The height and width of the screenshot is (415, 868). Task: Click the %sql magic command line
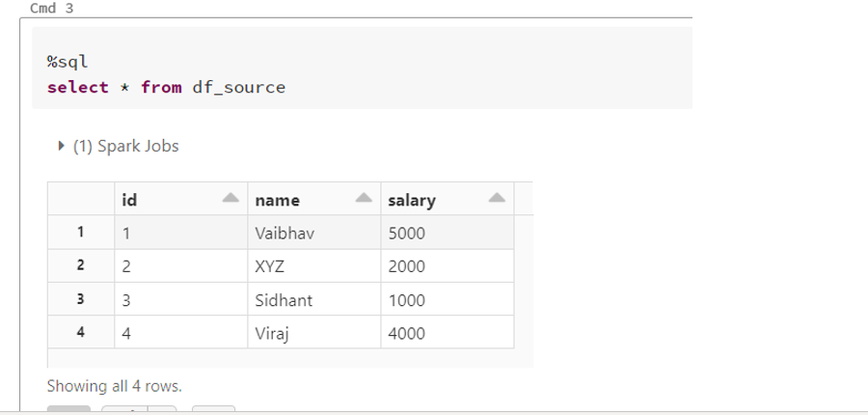[x=68, y=62]
